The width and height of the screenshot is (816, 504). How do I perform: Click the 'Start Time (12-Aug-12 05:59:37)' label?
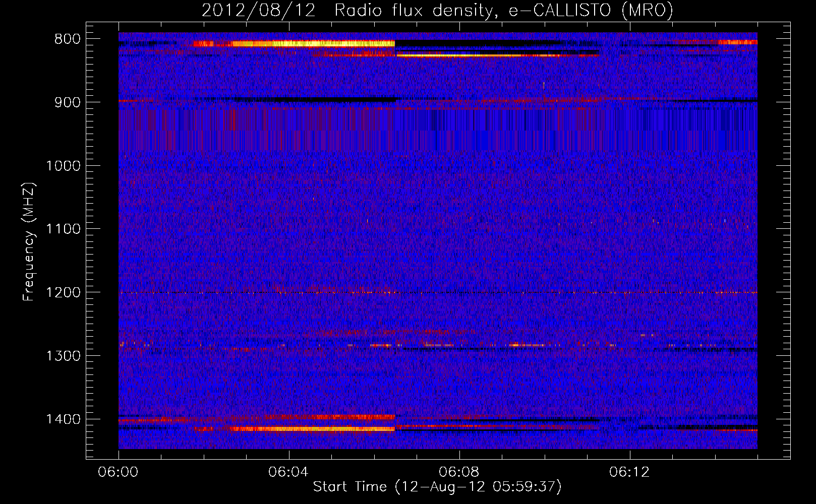[437, 487]
